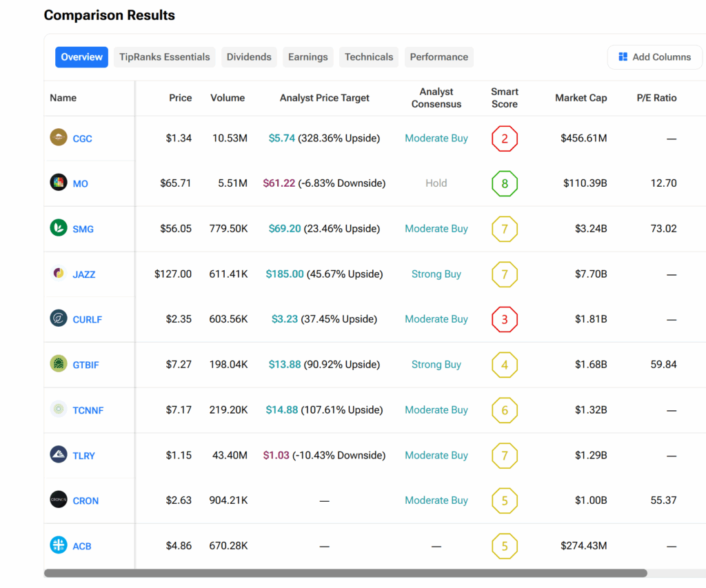Open the JAZZ ticker link

coord(84,274)
